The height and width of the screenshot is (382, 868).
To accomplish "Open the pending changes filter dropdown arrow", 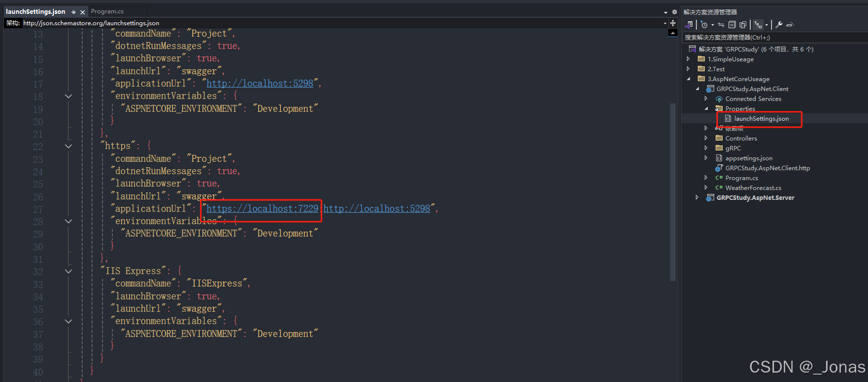I will click(x=713, y=25).
